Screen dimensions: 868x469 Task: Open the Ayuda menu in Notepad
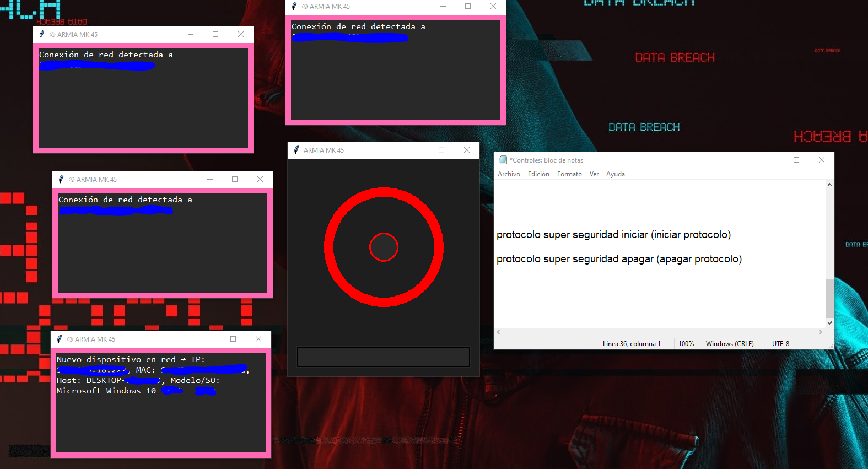[616, 174]
